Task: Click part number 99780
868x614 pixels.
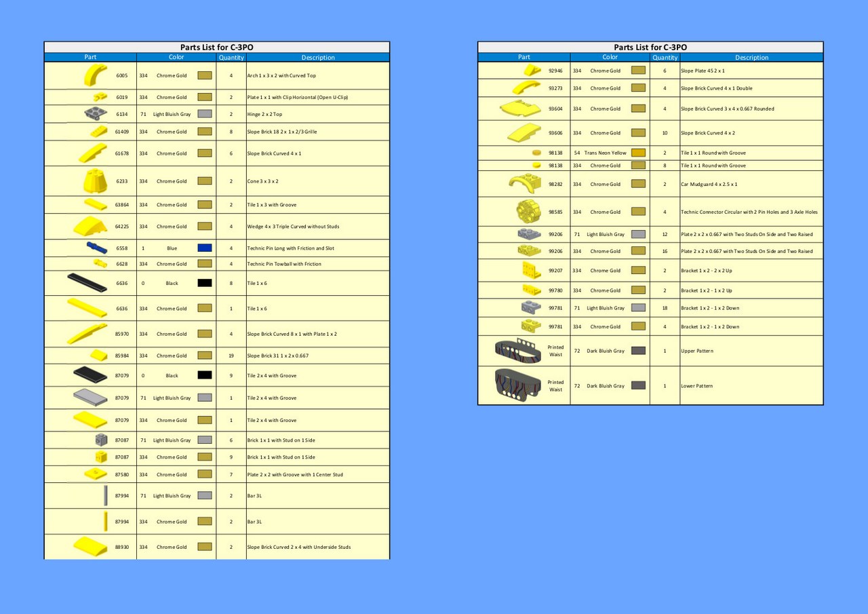Action: 555,290
